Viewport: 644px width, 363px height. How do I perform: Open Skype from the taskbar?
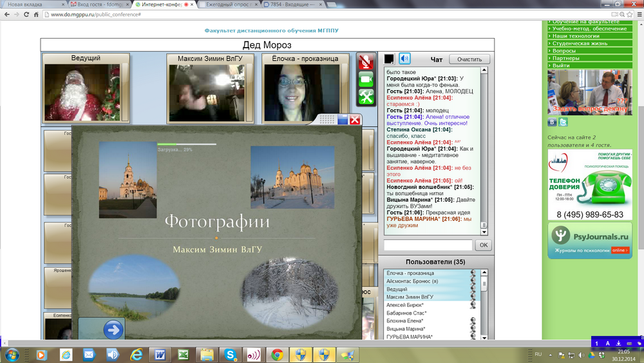(230, 354)
